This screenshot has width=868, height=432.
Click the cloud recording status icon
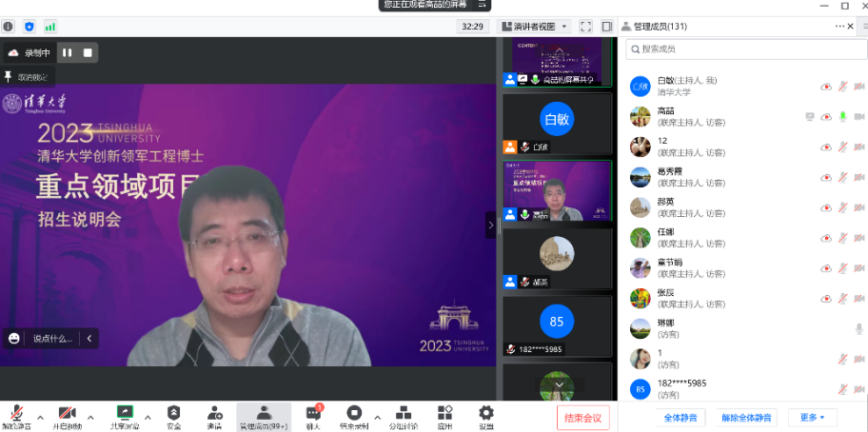click(13, 52)
